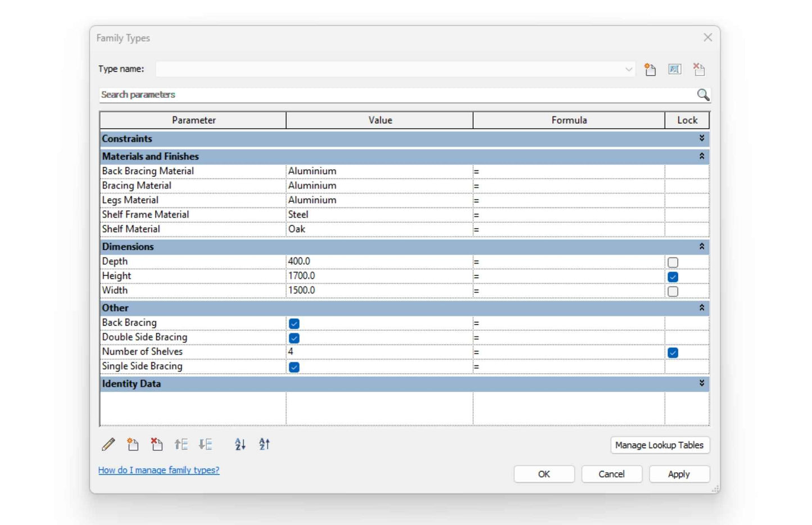This screenshot has height=525, width=812.
Task: Click the Delete Parameter icon
Action: click(157, 445)
